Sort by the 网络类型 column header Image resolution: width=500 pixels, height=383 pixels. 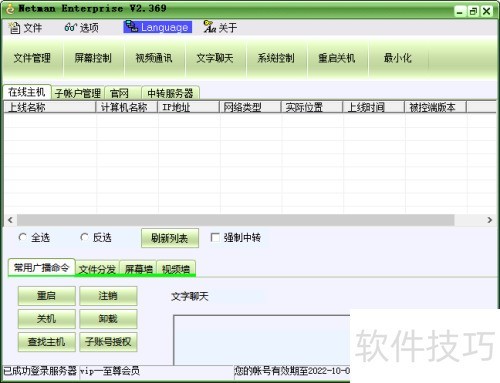pyautogui.click(x=250, y=107)
